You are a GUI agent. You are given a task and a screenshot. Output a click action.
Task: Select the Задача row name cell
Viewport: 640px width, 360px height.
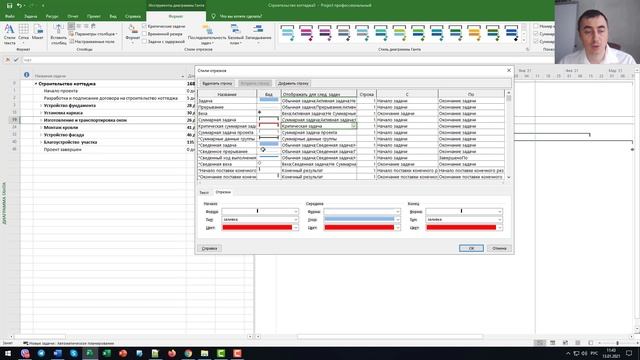(x=227, y=101)
